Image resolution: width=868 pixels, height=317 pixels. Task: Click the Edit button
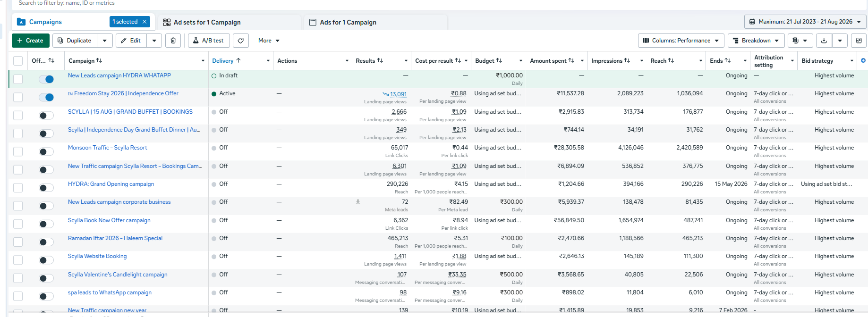(131, 41)
